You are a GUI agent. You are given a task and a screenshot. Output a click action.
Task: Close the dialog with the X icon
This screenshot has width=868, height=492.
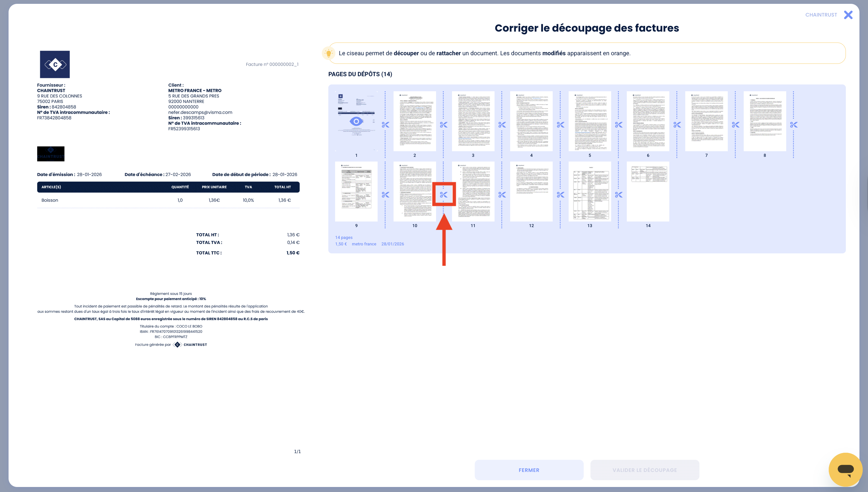(x=848, y=15)
